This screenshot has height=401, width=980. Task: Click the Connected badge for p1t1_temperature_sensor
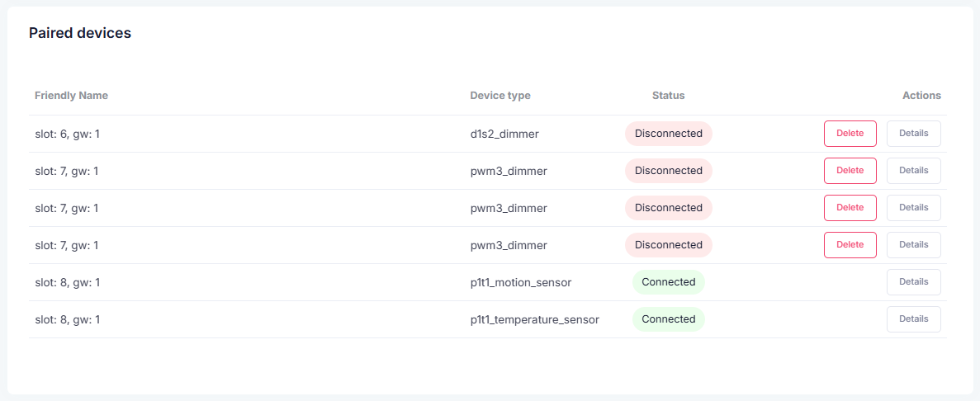(669, 319)
